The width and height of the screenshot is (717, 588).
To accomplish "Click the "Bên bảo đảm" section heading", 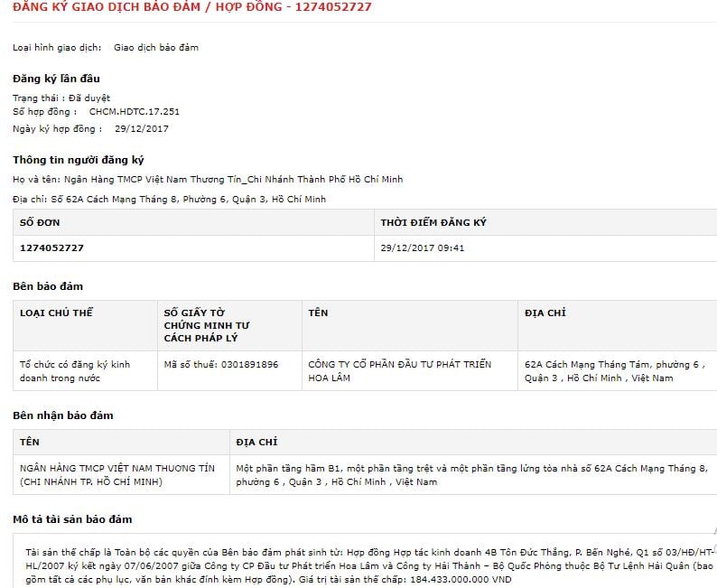I will click(x=48, y=286).
